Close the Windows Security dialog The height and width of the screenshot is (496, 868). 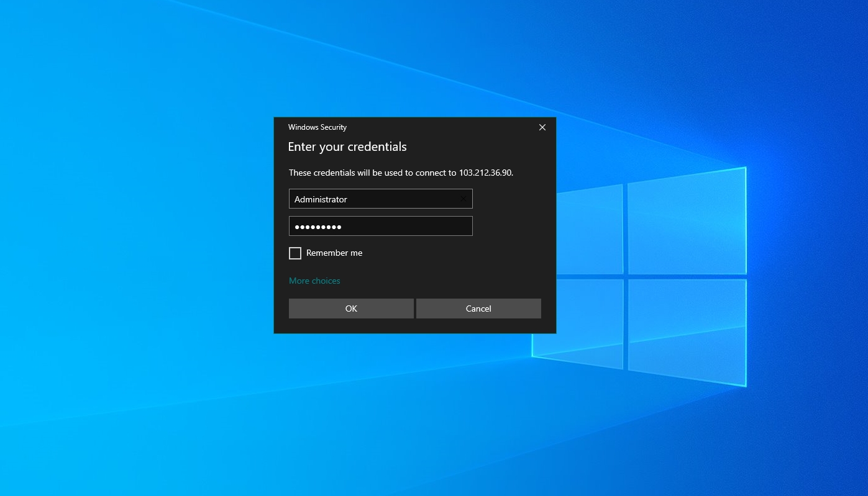coord(542,127)
